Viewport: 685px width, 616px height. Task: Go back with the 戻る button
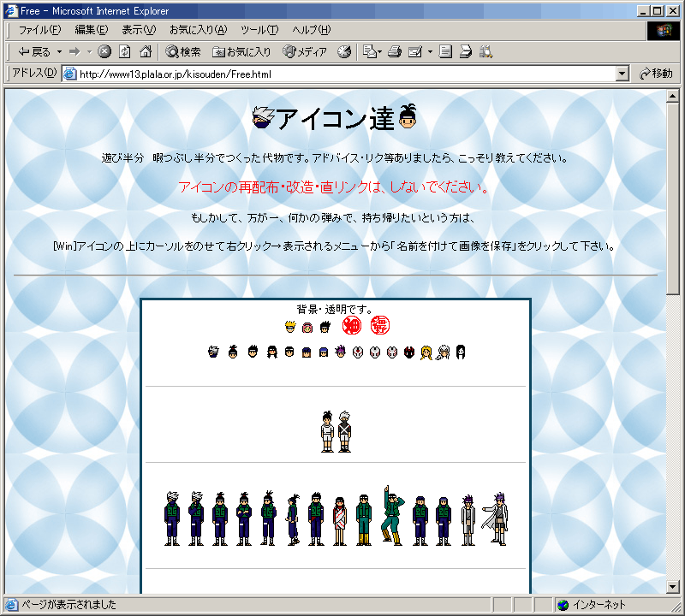33,52
